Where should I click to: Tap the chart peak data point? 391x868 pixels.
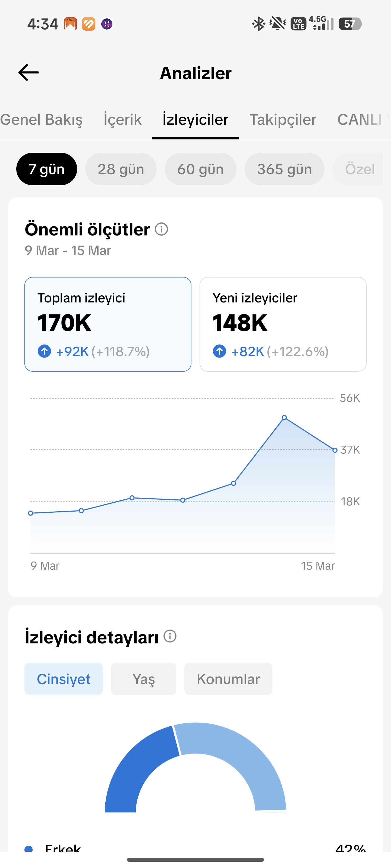tap(284, 417)
